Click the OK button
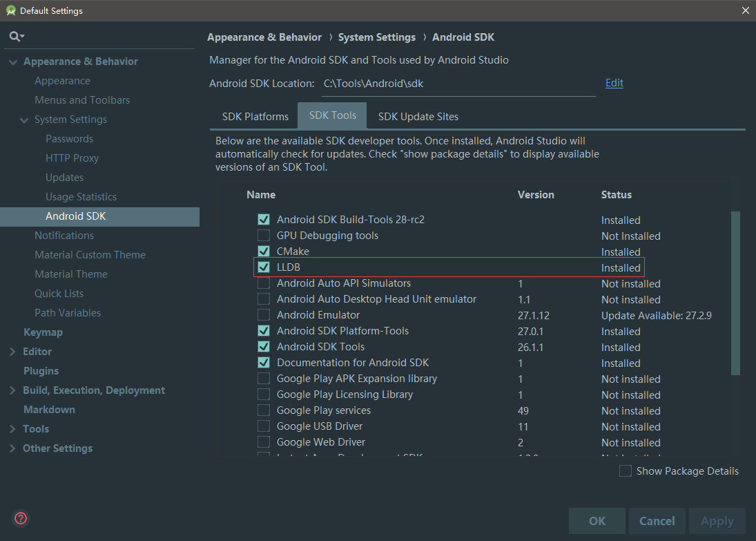756x541 pixels. tap(597, 521)
